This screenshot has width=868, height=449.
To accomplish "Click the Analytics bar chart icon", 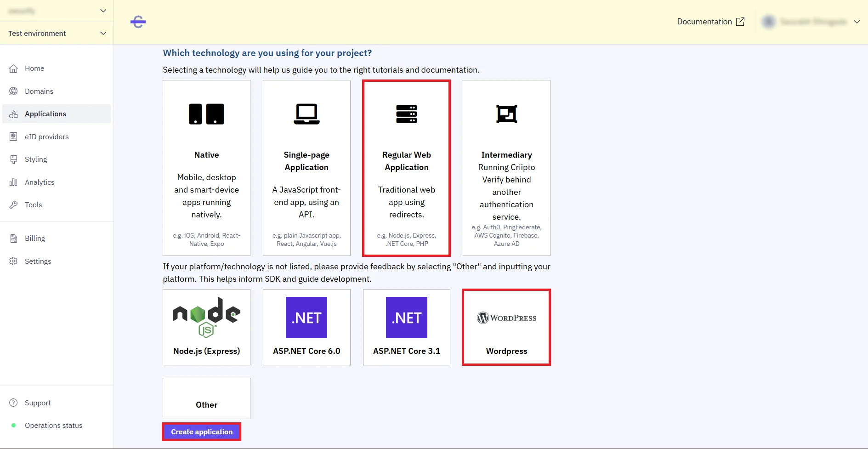I will 13,182.
